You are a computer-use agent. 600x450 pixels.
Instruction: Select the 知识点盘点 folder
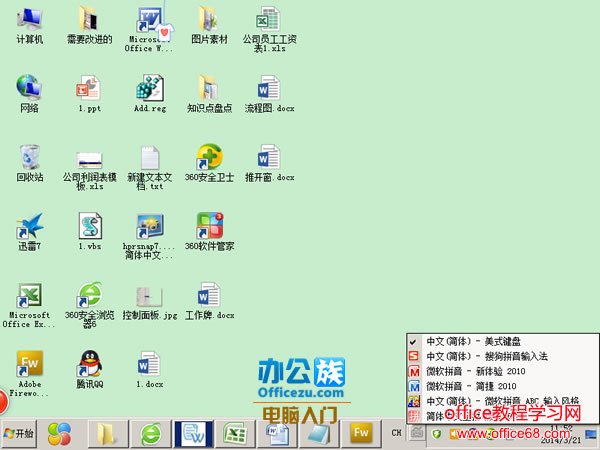point(209,94)
